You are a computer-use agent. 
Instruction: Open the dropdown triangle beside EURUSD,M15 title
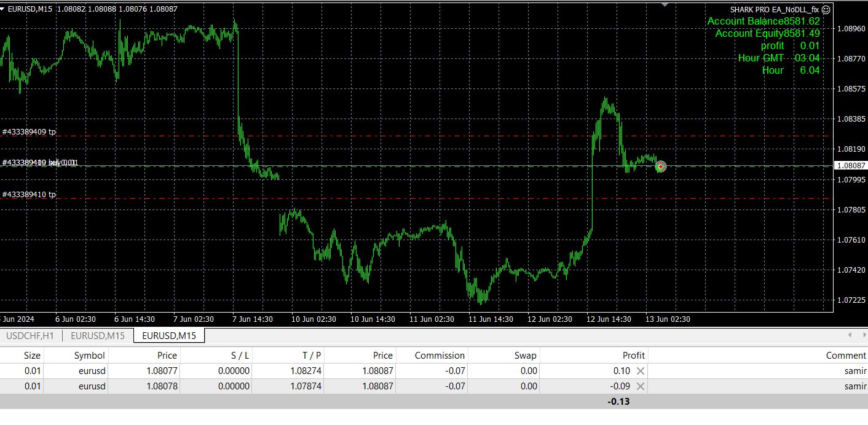coord(2,9)
